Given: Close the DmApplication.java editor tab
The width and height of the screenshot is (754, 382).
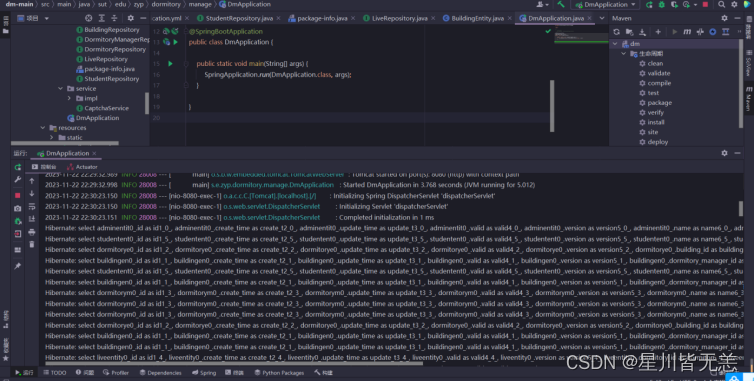Looking at the screenshot, I should (x=590, y=18).
